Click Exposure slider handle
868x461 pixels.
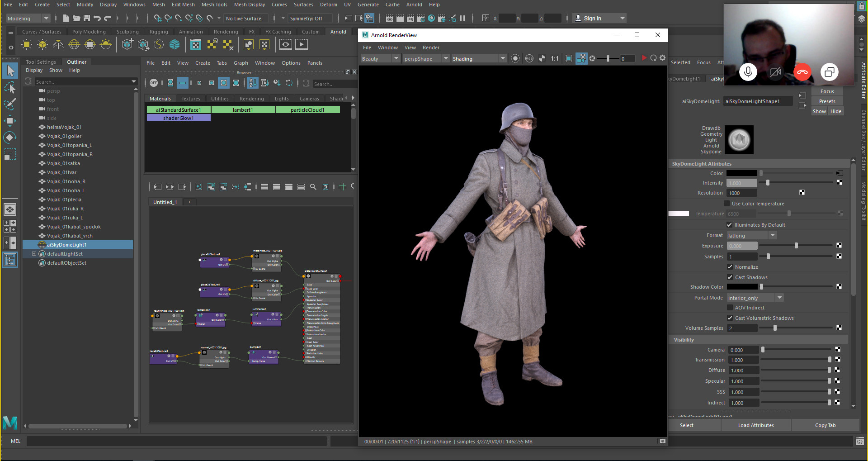pyautogui.click(x=796, y=246)
